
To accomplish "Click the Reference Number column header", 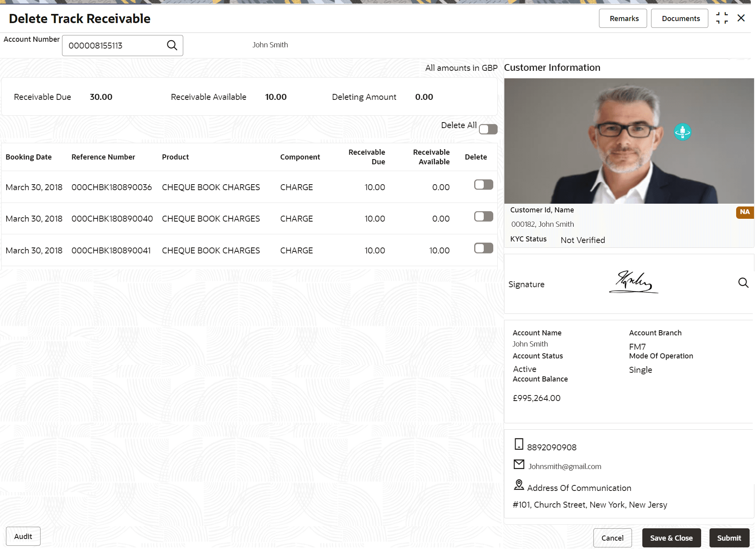I will pos(103,157).
